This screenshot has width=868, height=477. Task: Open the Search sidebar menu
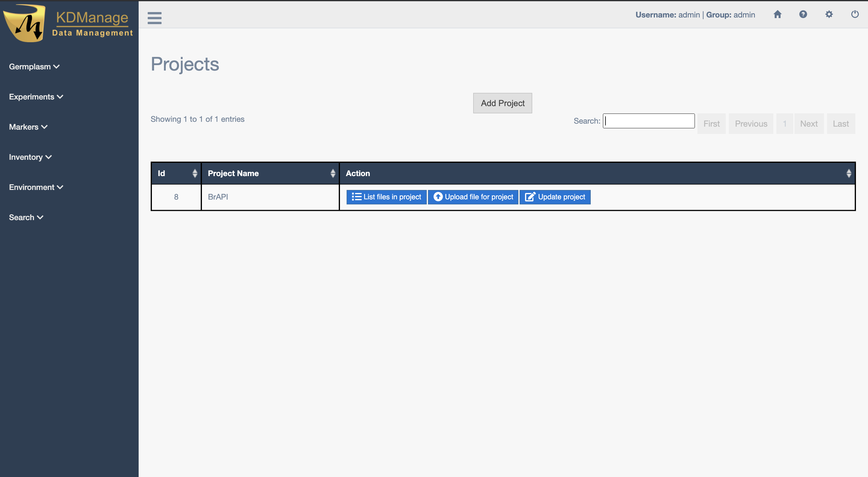click(26, 217)
